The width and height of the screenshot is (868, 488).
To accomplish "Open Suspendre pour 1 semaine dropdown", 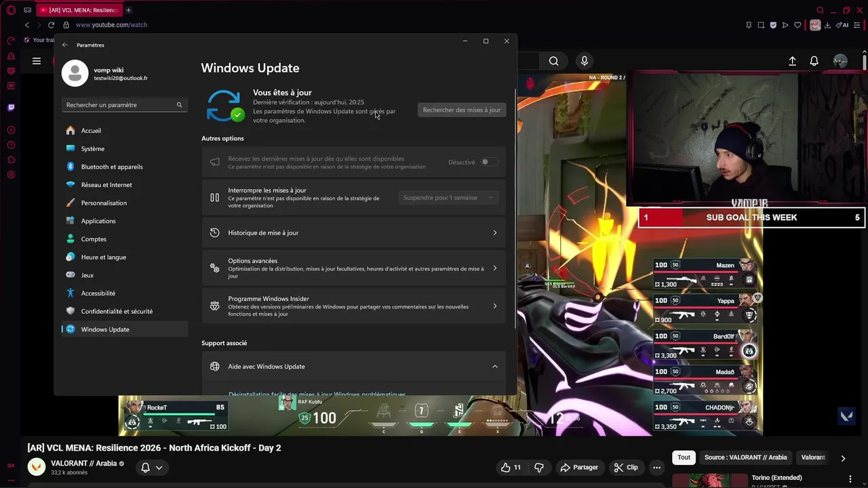I will tap(448, 197).
